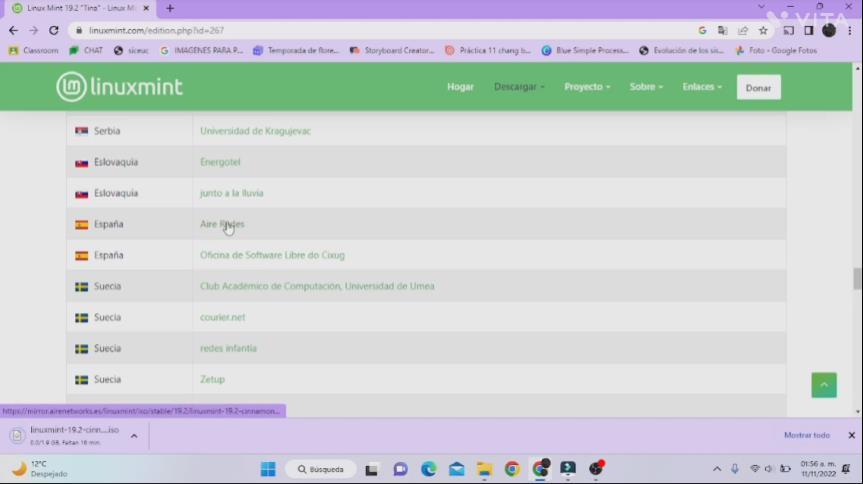The image size is (863, 484).
Task: Go to the Hogar menu item
Action: 460,87
